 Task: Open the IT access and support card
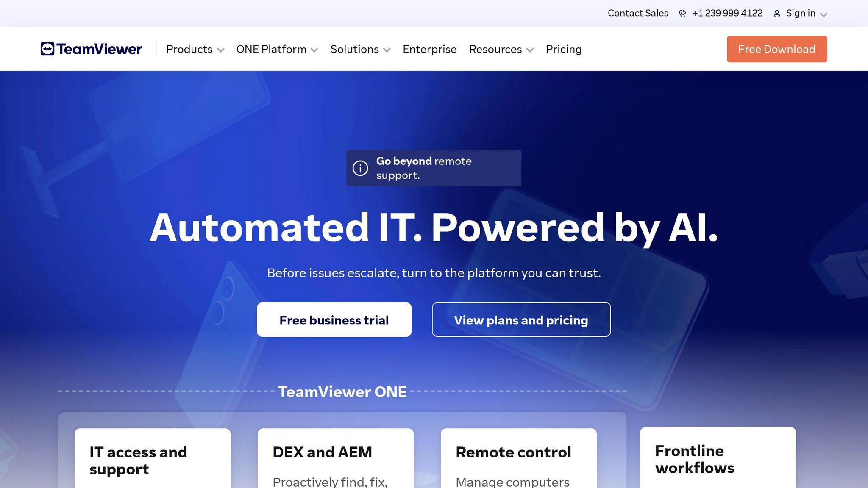[x=153, y=458]
